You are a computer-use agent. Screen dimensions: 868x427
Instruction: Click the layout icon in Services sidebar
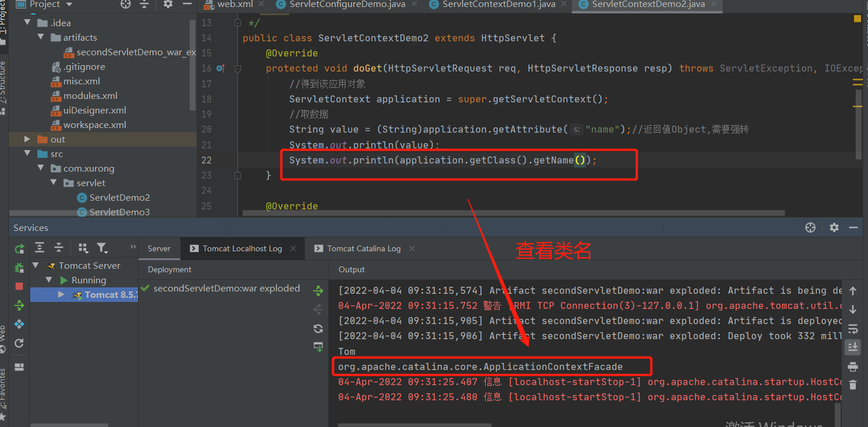click(19, 367)
